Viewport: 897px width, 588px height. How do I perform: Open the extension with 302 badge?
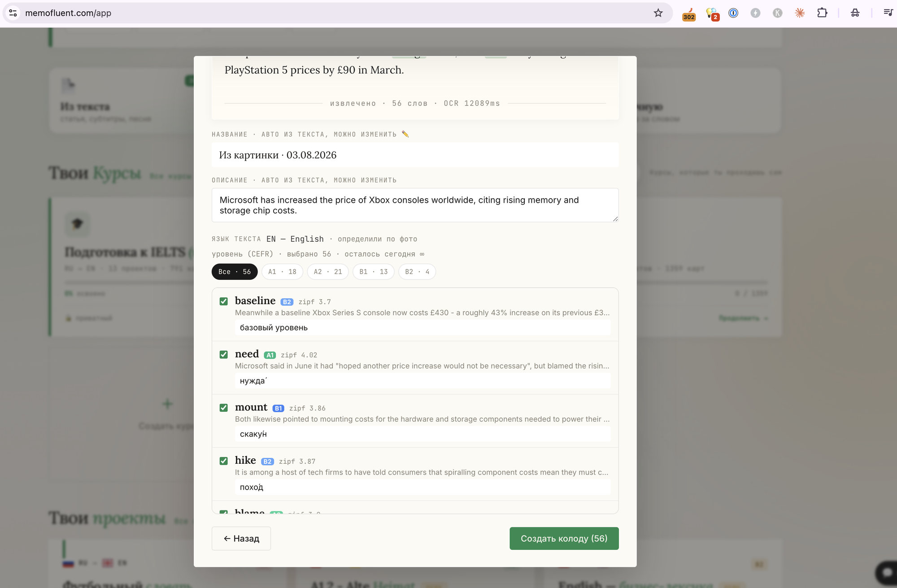tap(689, 13)
